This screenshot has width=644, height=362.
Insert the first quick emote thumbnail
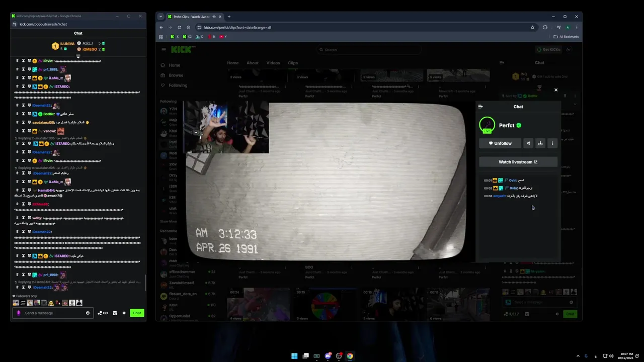16,303
